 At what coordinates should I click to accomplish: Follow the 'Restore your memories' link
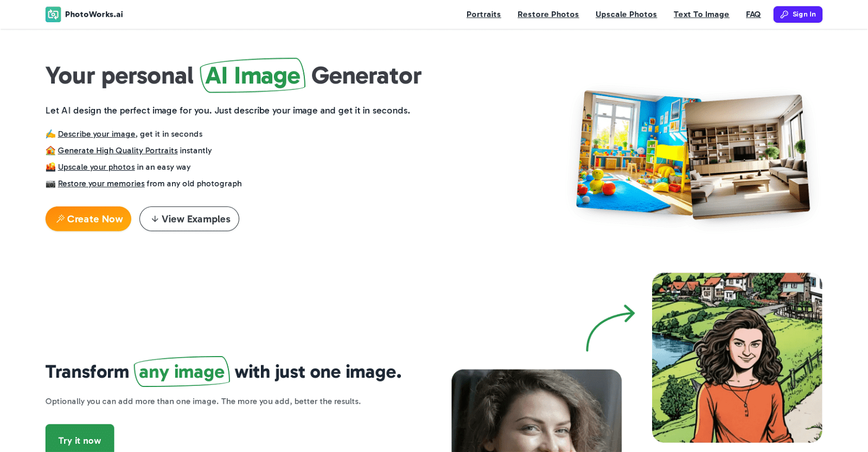click(101, 184)
